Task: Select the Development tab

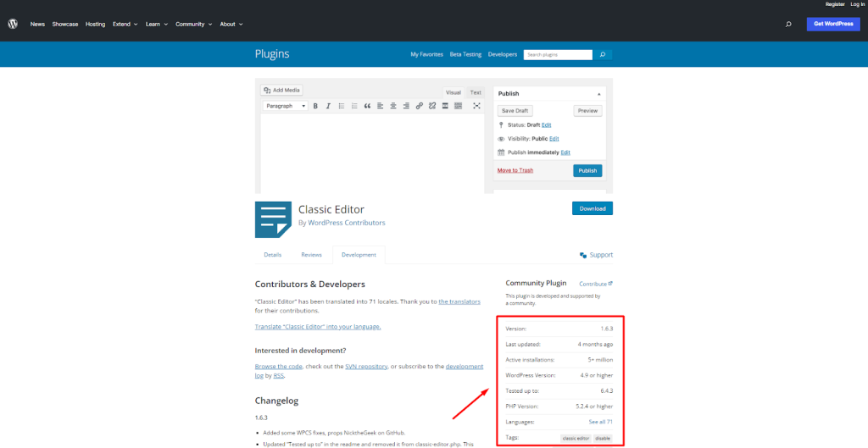Action: [359, 255]
